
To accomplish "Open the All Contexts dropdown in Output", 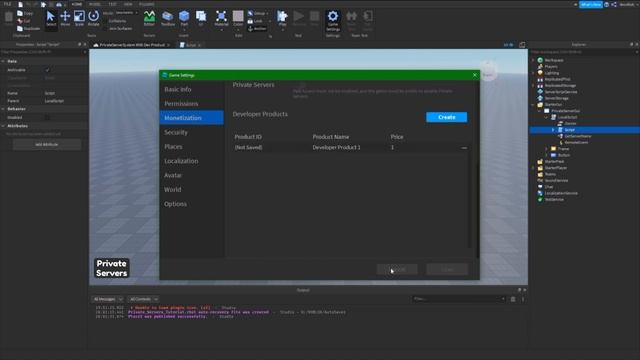I will [x=143, y=299].
